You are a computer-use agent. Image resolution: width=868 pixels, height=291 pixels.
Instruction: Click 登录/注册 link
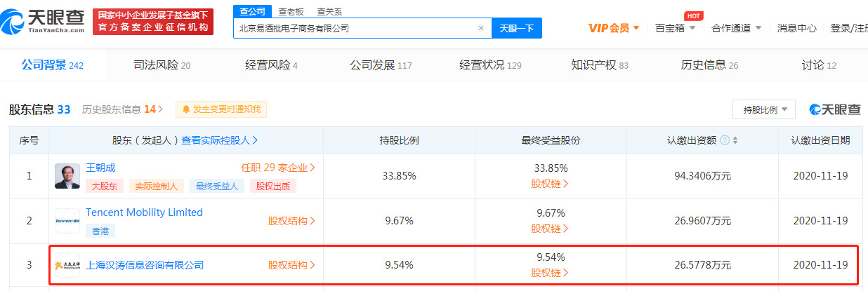pos(849,28)
